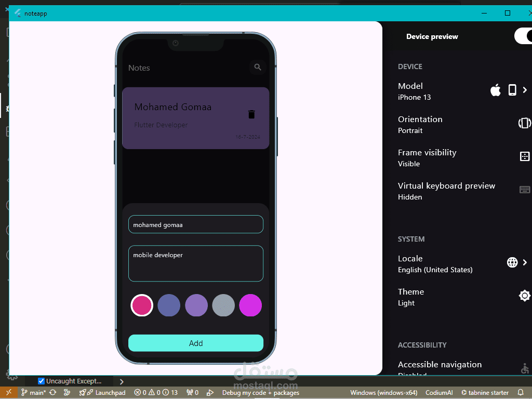
Task: Expand the Locale chevron arrow
Action: coord(525,262)
